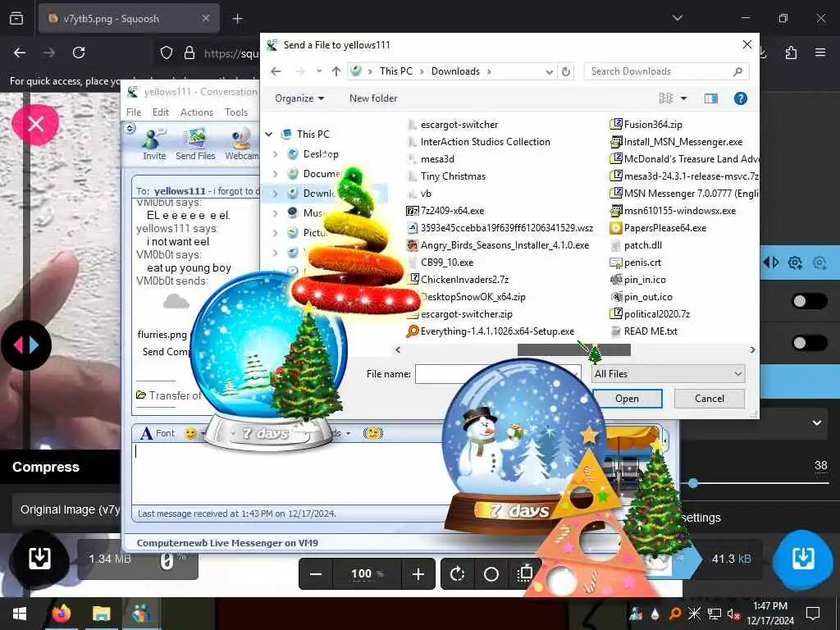The width and height of the screenshot is (840, 630).
Task: Click the wink icon in the message toolbar
Action: (373, 433)
